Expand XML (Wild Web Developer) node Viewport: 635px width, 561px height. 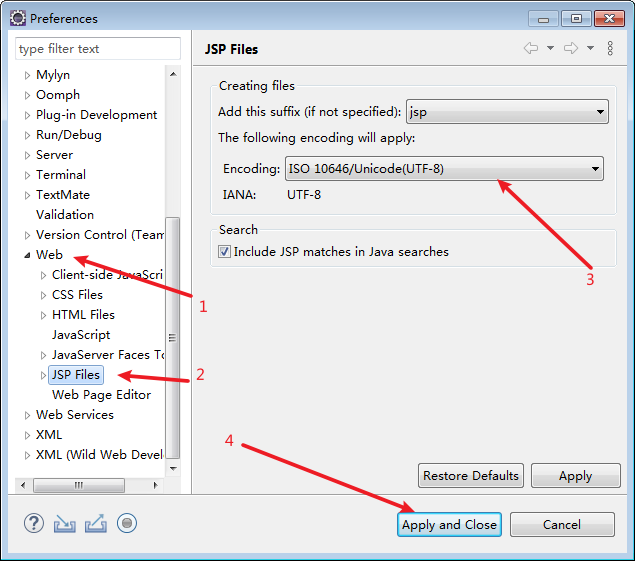[x=27, y=455]
